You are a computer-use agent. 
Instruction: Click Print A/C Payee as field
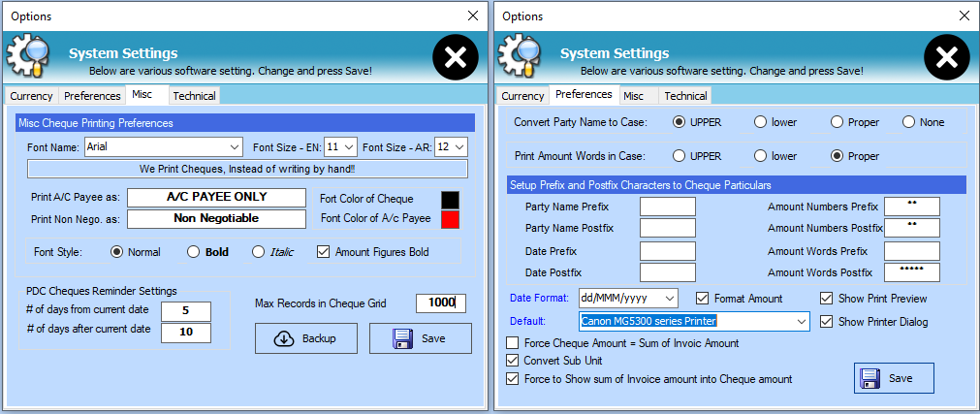(217, 197)
